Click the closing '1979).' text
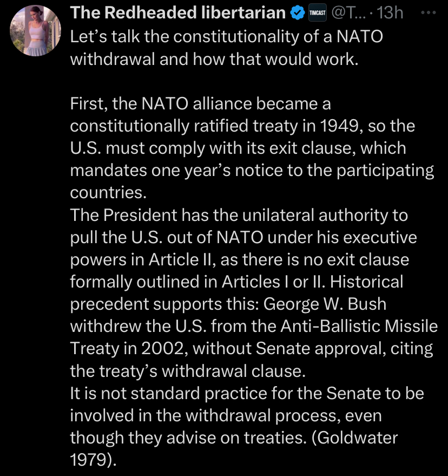 coord(93,460)
